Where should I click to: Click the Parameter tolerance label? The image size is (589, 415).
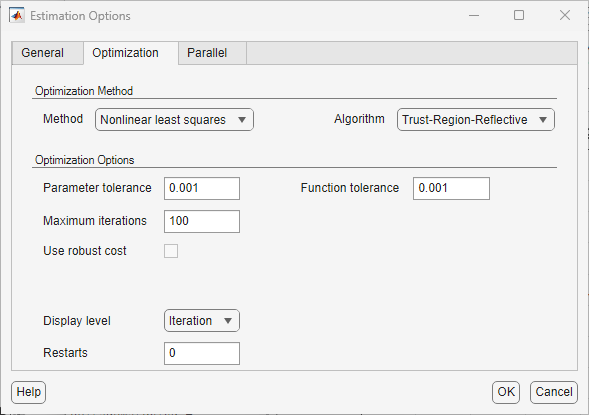pos(97,188)
